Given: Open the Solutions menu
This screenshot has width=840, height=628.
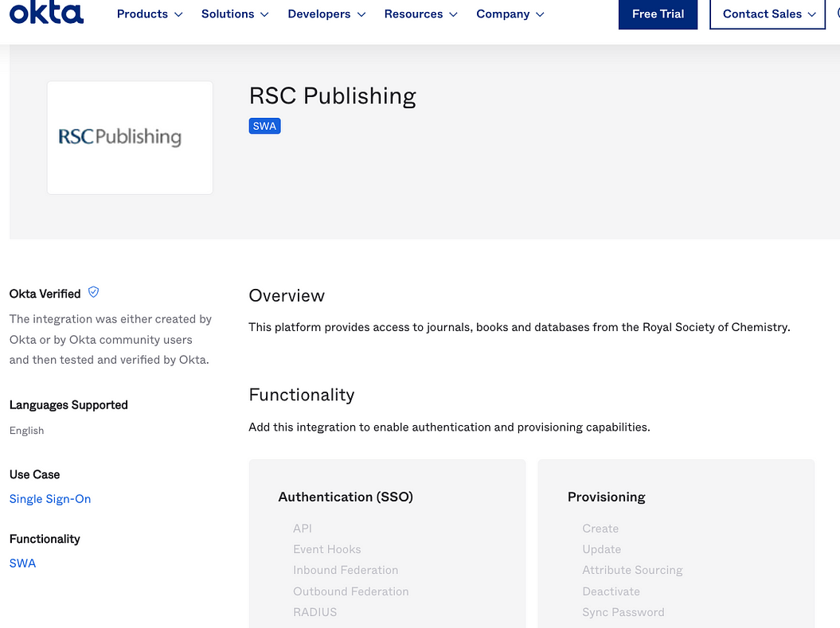Looking at the screenshot, I should pyautogui.click(x=235, y=14).
